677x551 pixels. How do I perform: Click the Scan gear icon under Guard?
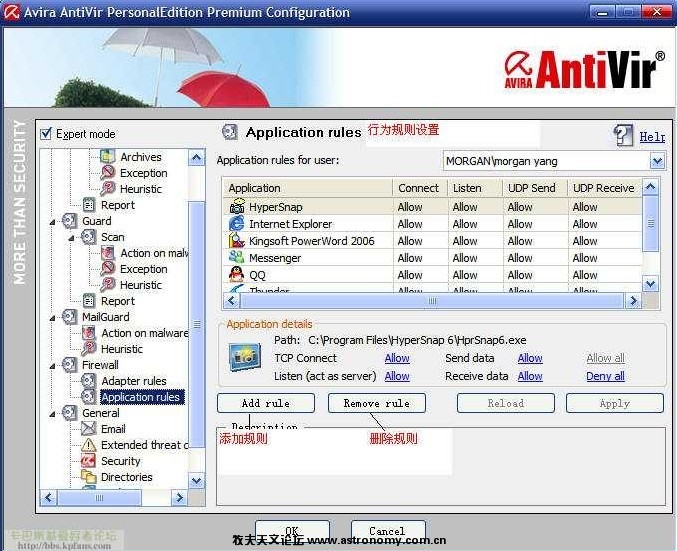89,237
